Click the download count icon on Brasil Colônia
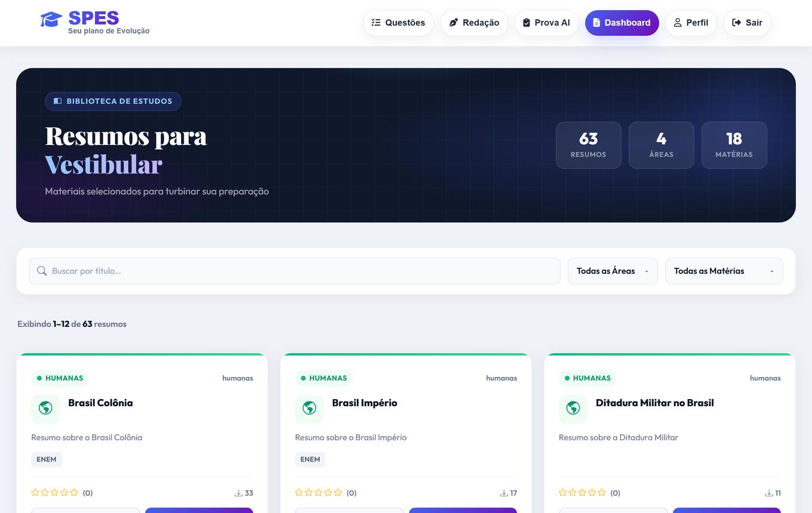The height and width of the screenshot is (513, 812). point(238,493)
